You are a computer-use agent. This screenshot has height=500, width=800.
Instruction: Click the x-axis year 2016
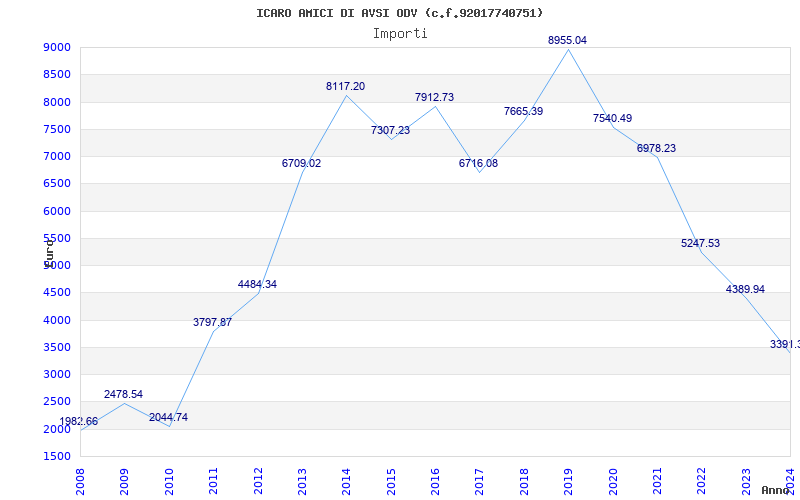pos(435,481)
